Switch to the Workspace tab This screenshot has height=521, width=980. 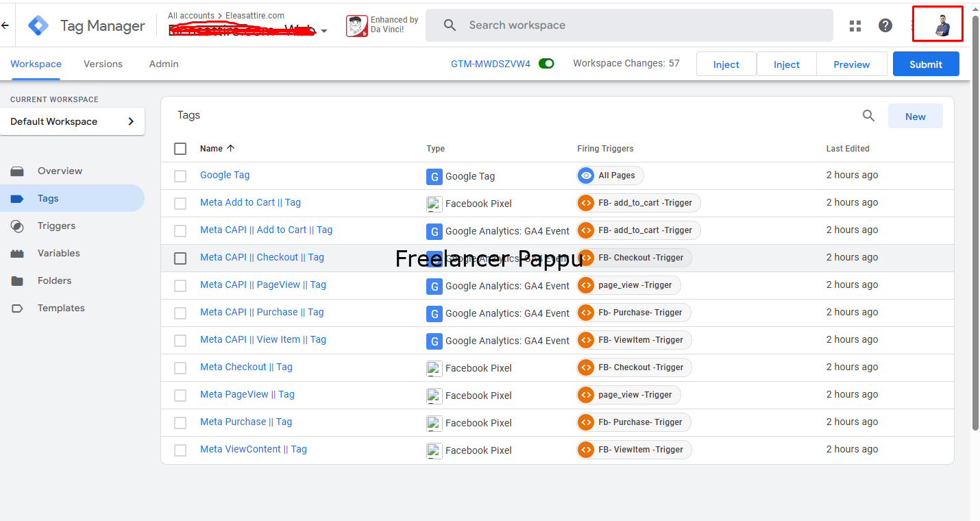[x=36, y=64]
